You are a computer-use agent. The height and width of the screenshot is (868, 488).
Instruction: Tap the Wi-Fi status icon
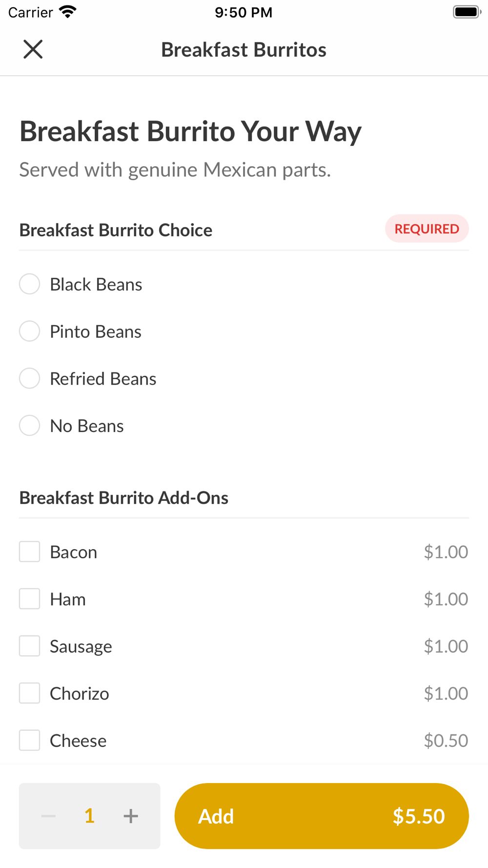click(x=68, y=12)
